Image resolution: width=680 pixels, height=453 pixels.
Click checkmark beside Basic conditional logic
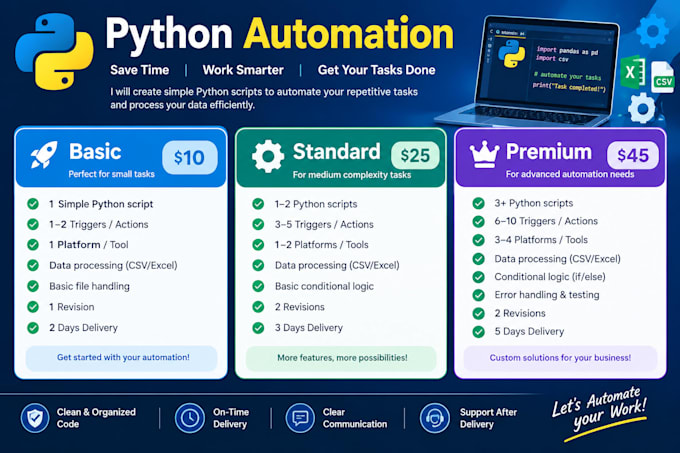(x=258, y=286)
